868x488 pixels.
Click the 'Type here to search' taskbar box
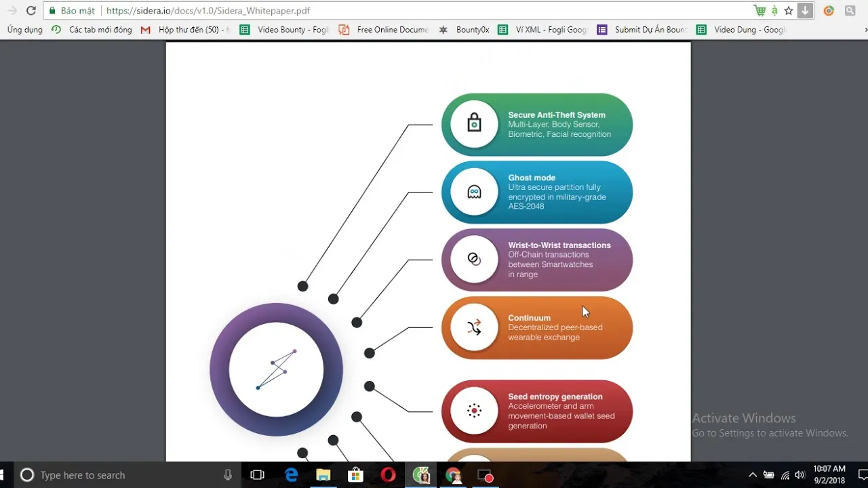click(x=127, y=475)
